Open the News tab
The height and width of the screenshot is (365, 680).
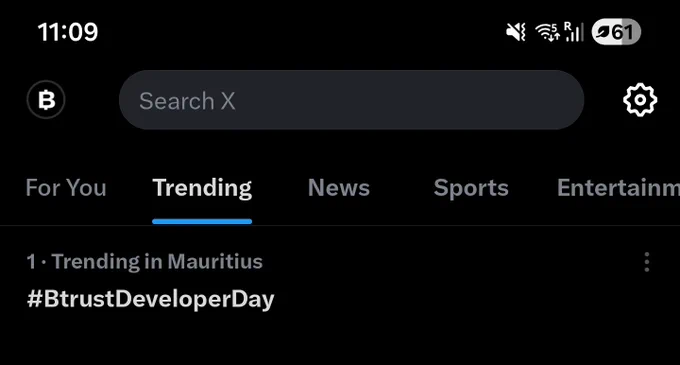(339, 188)
